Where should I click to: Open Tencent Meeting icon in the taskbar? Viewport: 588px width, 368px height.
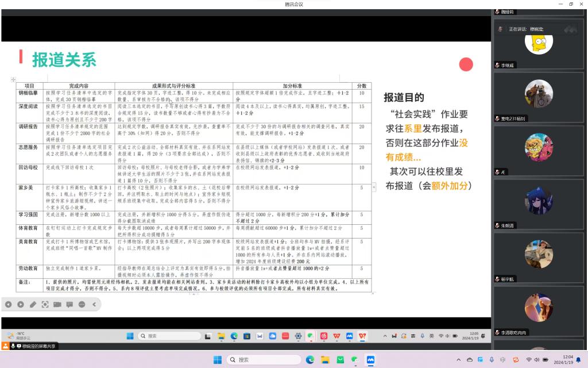(x=370, y=359)
